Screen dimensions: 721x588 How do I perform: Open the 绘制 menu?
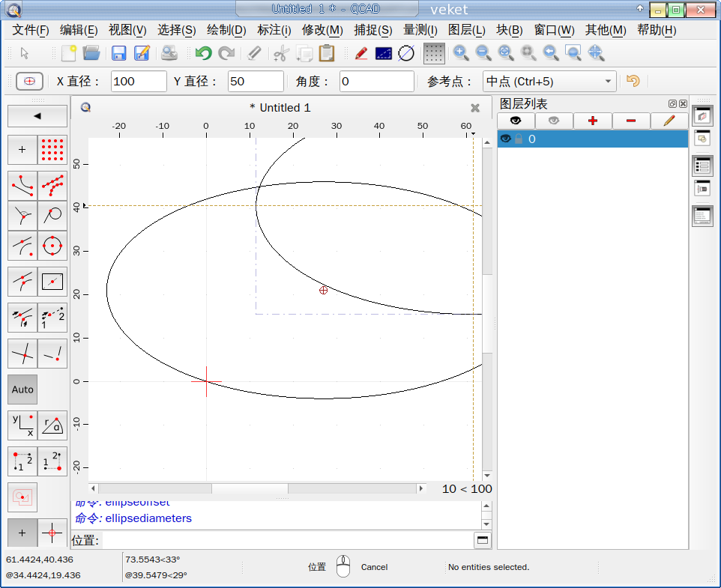(225, 31)
